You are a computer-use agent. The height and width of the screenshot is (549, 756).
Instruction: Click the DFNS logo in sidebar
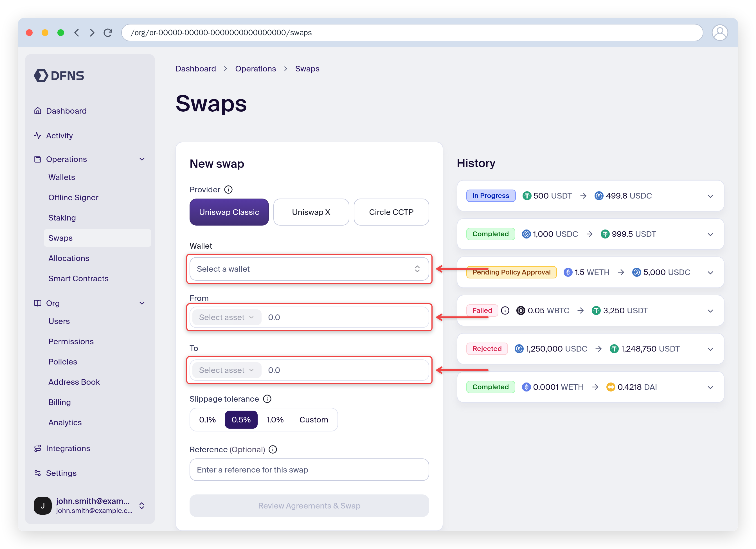[x=59, y=76]
